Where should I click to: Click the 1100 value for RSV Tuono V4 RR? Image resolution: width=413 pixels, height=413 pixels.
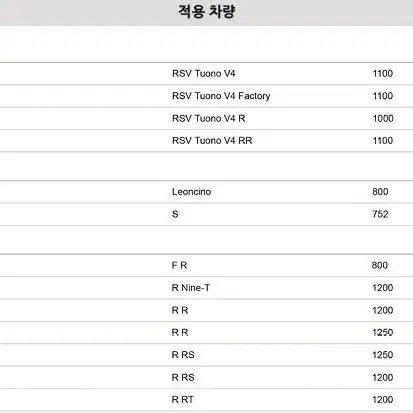383,141
